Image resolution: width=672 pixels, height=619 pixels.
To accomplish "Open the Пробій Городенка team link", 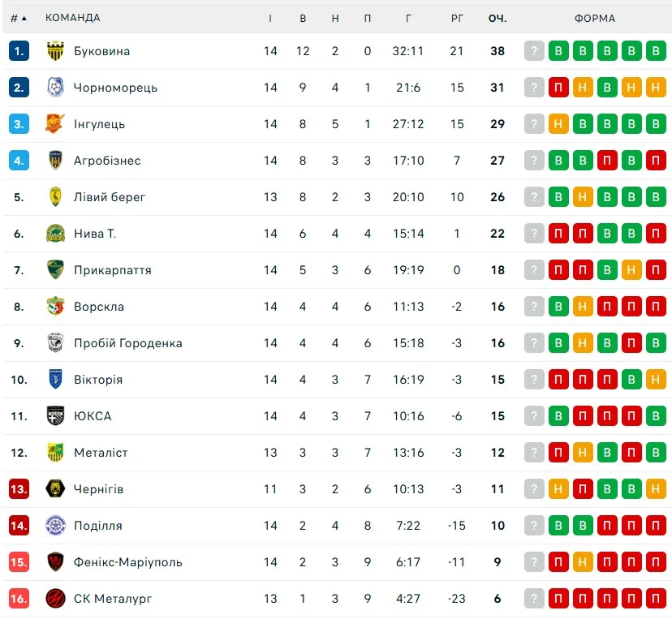I will coord(127,343).
